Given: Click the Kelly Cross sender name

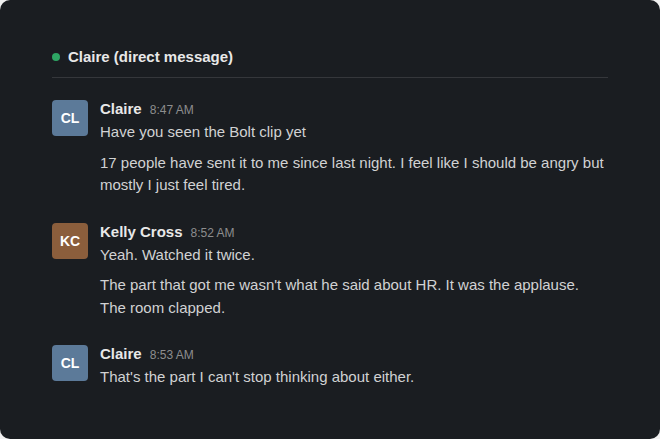Looking at the screenshot, I should tap(141, 232).
